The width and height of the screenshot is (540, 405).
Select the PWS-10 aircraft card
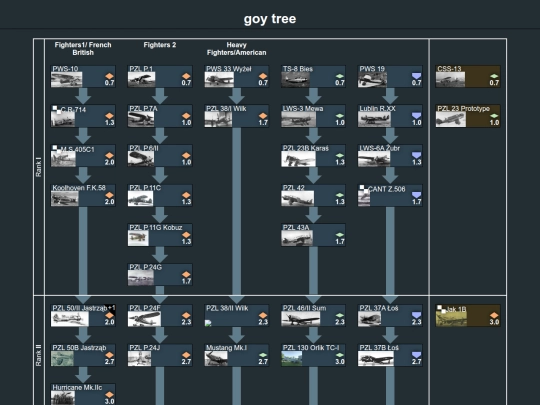[83, 76]
